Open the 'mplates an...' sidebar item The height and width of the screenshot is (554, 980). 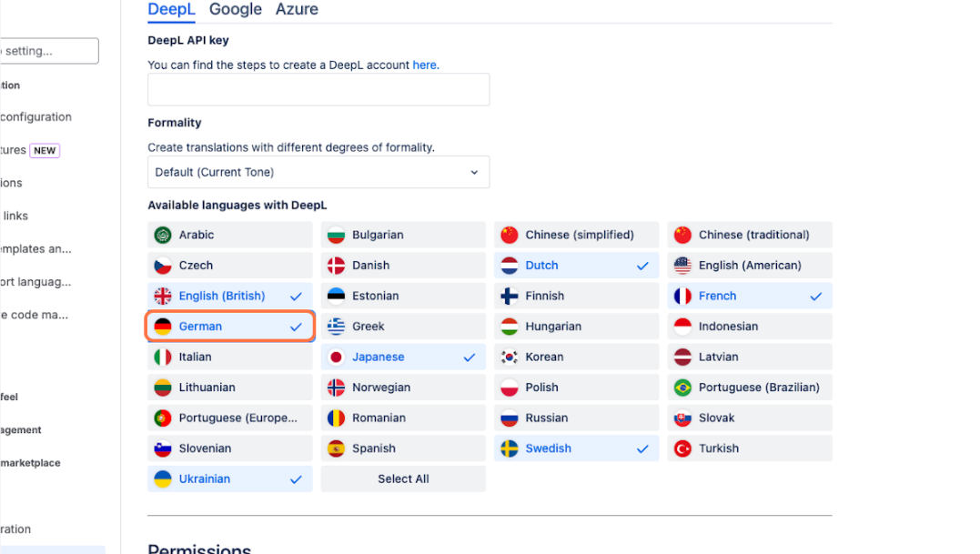(x=35, y=248)
